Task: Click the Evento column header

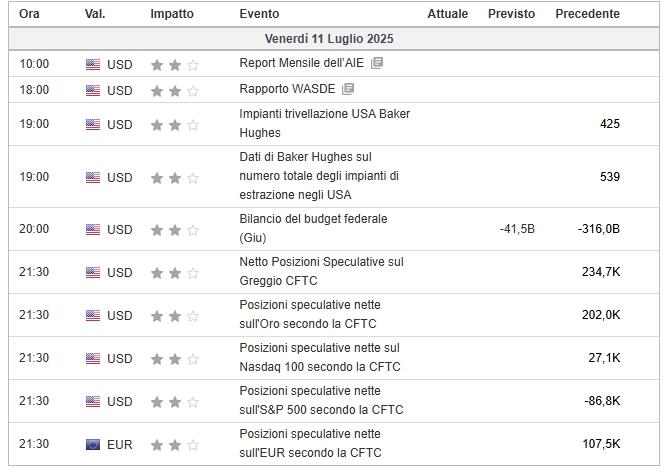Action: tap(260, 14)
